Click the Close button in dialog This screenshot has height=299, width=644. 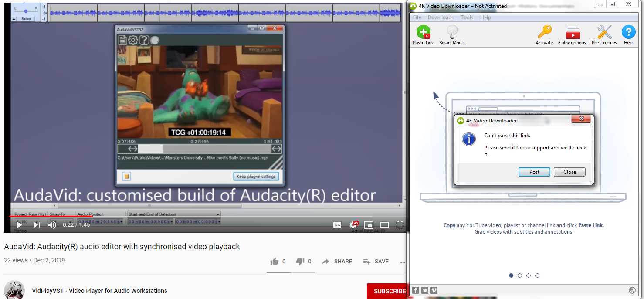click(x=569, y=172)
